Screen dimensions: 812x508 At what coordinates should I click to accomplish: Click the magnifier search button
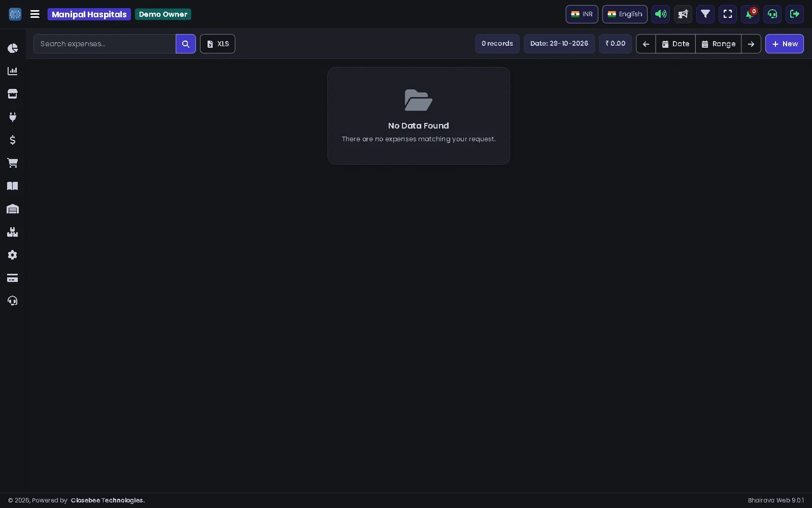coord(186,44)
